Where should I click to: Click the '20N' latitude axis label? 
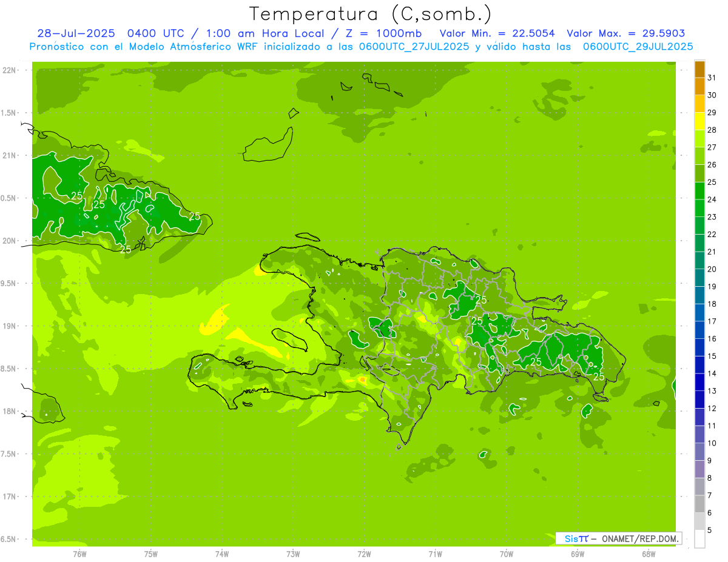pyautogui.click(x=10, y=241)
